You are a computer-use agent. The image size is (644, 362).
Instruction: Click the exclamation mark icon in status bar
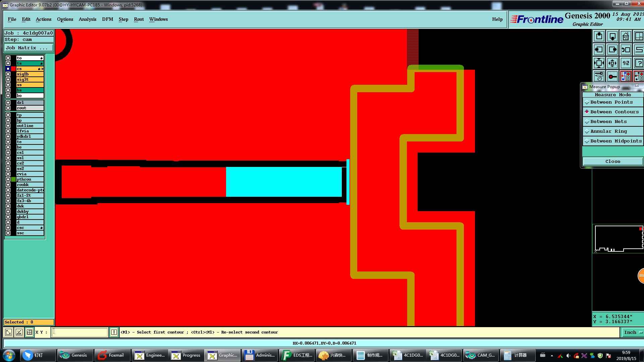point(114,332)
